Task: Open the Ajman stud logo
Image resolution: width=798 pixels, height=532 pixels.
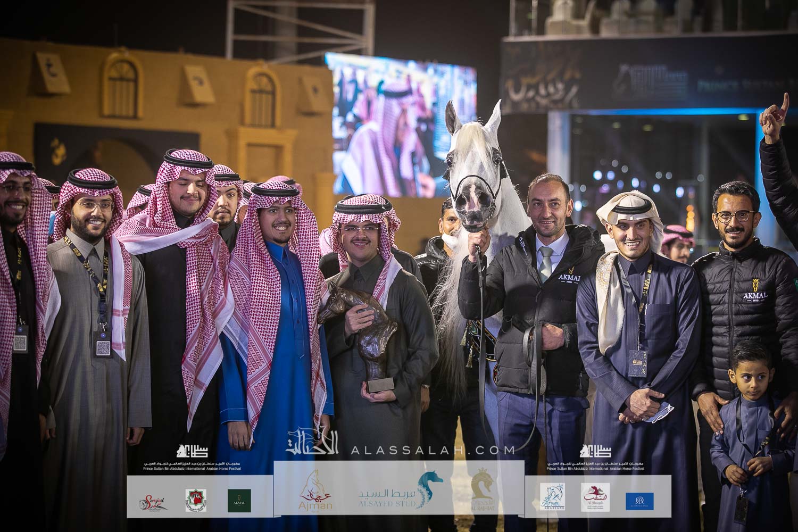Action: click(x=316, y=492)
